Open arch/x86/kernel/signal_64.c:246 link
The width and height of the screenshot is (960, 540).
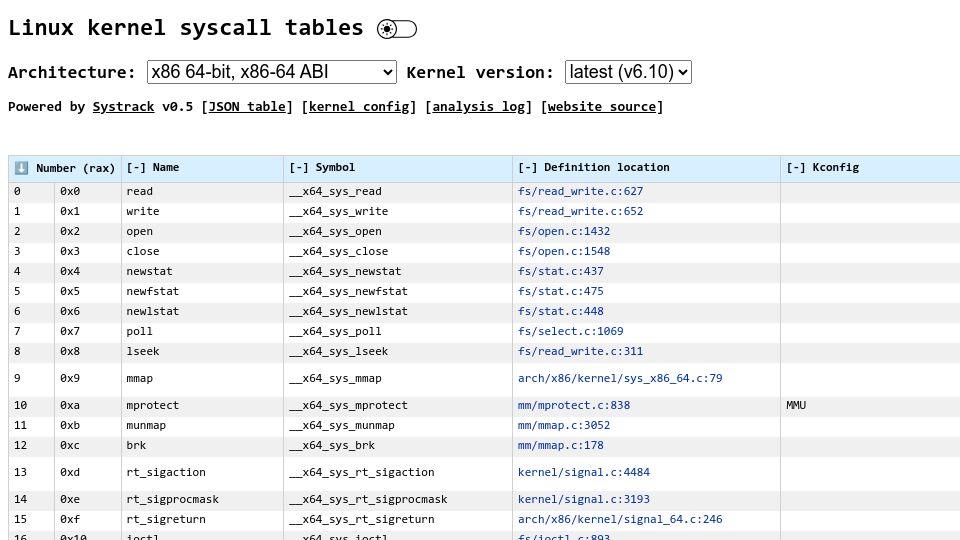pos(620,519)
